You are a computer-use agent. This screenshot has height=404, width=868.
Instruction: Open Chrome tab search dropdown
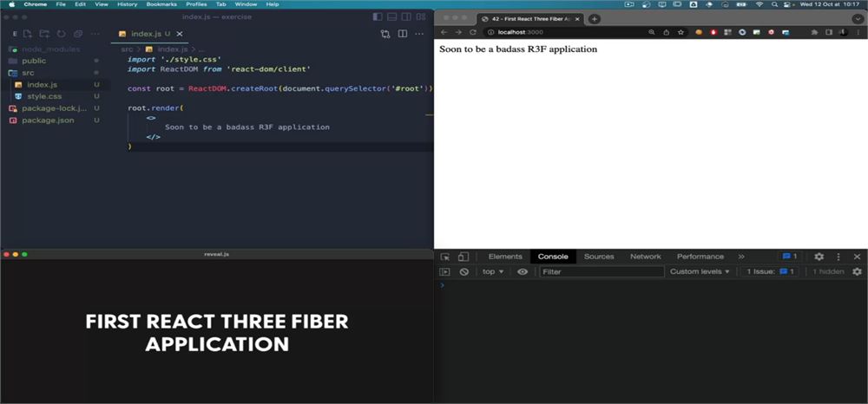click(x=858, y=18)
